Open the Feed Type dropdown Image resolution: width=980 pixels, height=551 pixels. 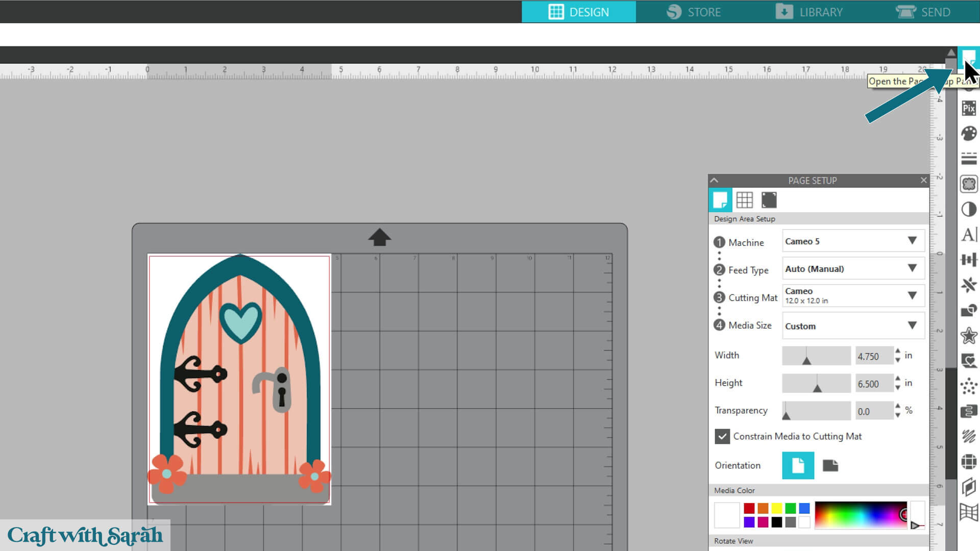click(x=853, y=269)
